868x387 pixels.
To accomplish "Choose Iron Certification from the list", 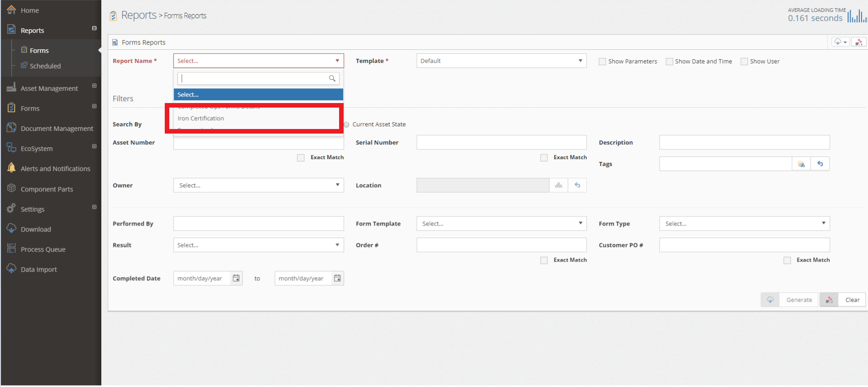I will (258, 118).
